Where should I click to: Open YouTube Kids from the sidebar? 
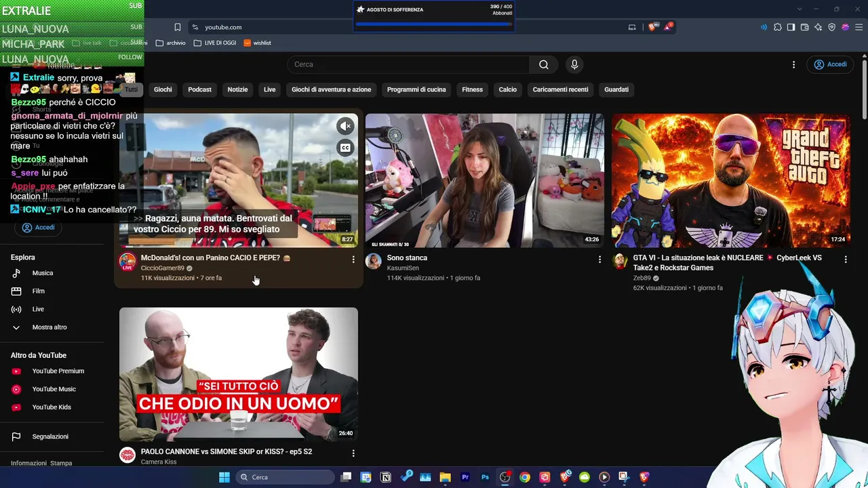coord(52,407)
